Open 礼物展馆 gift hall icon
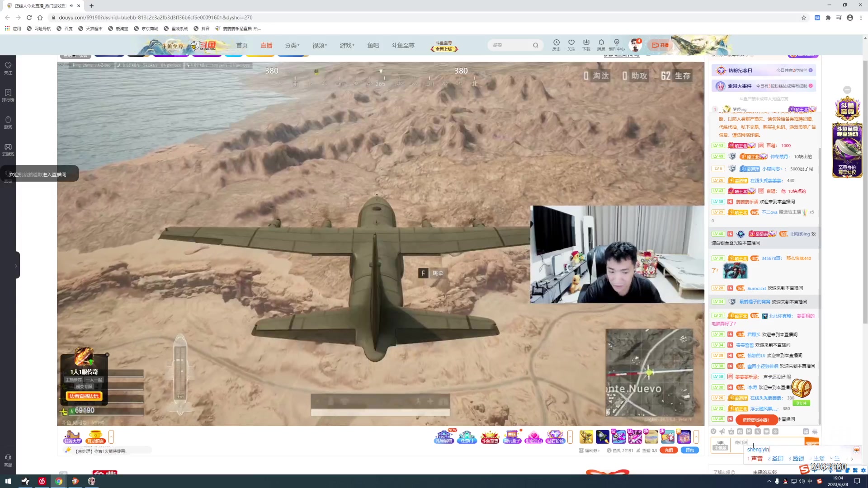Screen dimensions: 868x488 pos(443,436)
